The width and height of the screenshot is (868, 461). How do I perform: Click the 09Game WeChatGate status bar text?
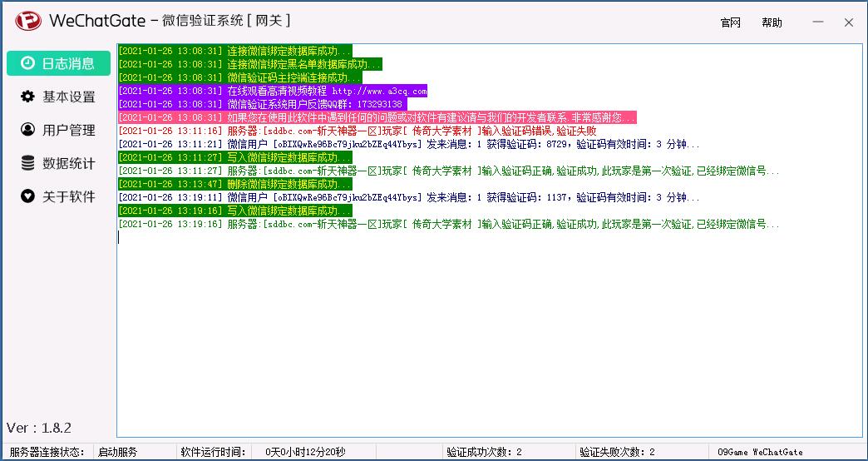[760, 452]
